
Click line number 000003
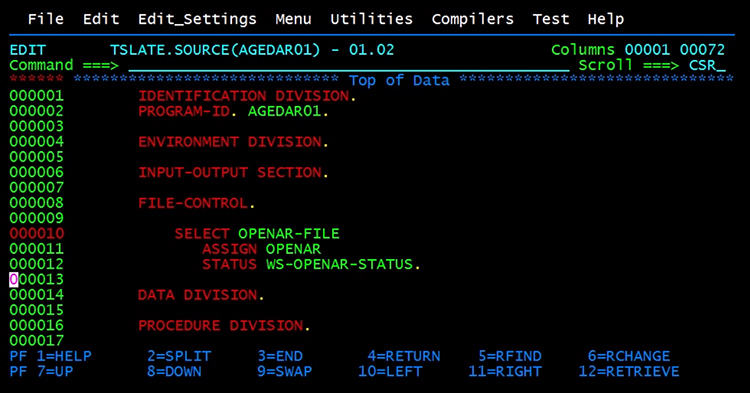coord(37,127)
